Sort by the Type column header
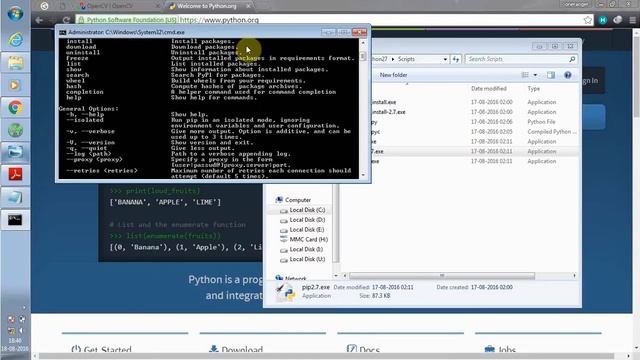The height and width of the screenshot is (360, 640). (x=533, y=89)
